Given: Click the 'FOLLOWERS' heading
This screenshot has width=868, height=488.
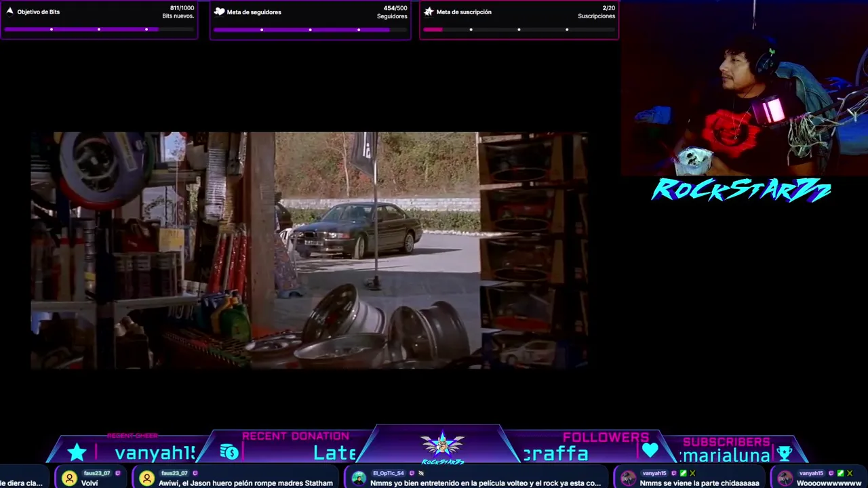Looking at the screenshot, I should coord(606,437).
